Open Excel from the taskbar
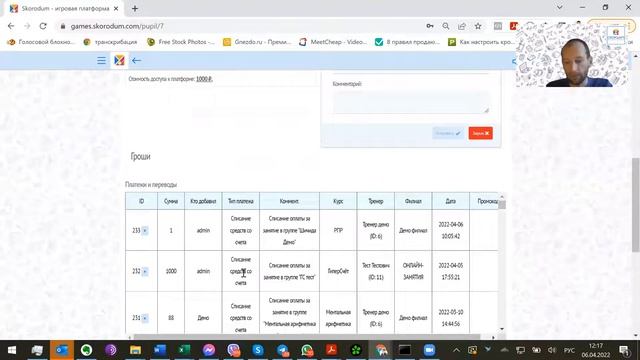This screenshot has width=640, height=360. pyautogui.click(x=184, y=350)
